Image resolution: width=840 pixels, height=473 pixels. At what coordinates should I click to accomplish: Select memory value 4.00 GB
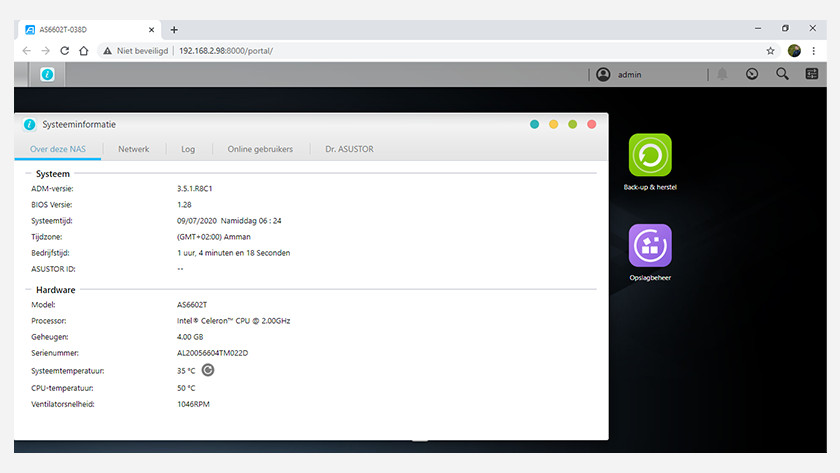(x=190, y=337)
